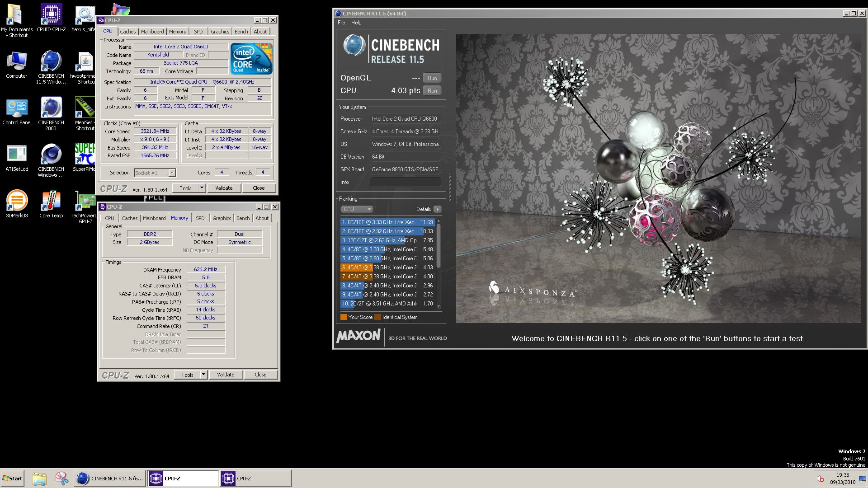Click the ranking list scrollbar

coord(438,263)
